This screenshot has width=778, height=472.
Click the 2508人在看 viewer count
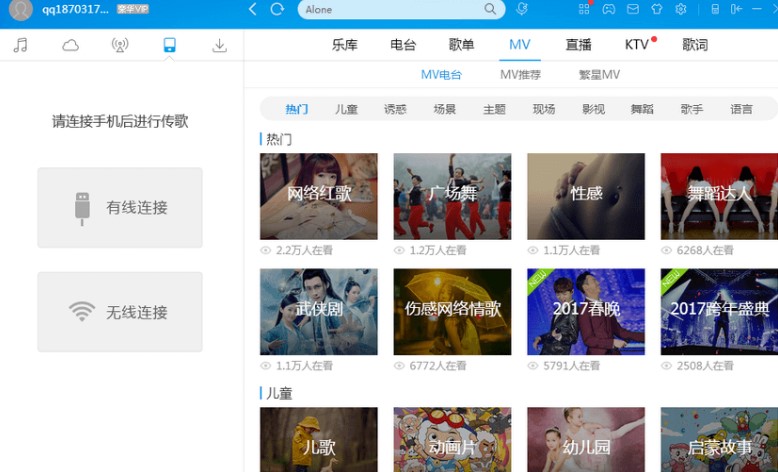click(705, 366)
